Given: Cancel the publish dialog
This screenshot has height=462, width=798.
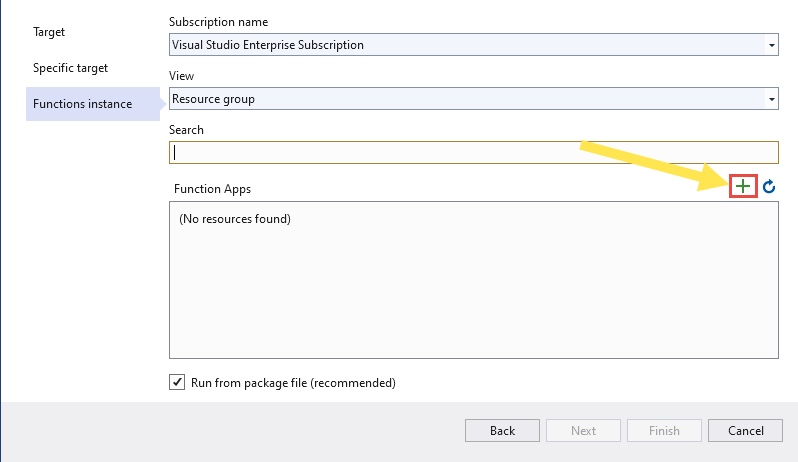Looking at the screenshot, I should click(x=745, y=430).
